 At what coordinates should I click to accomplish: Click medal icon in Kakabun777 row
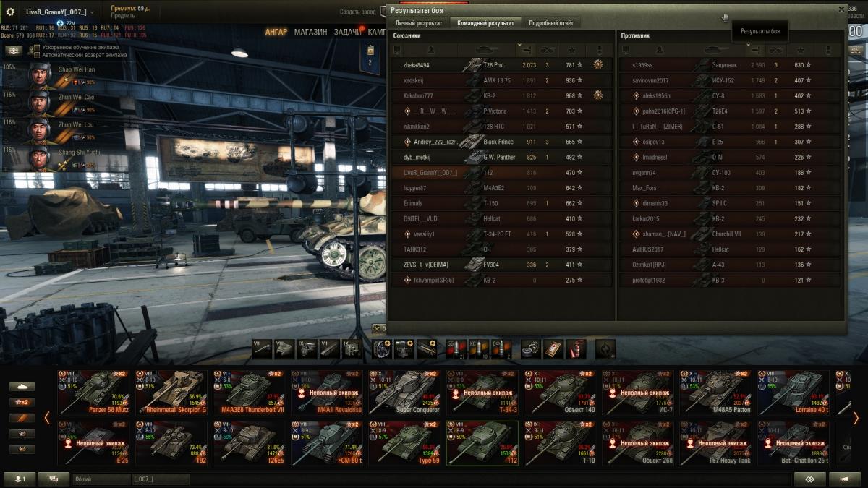pyautogui.click(x=598, y=95)
